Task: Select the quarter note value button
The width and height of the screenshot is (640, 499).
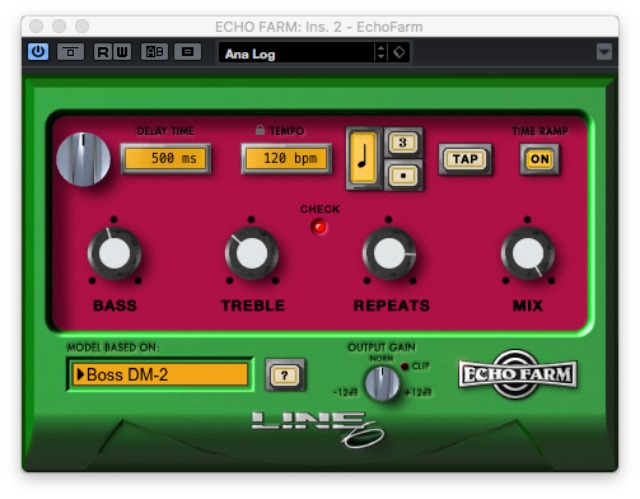Action: [x=363, y=158]
